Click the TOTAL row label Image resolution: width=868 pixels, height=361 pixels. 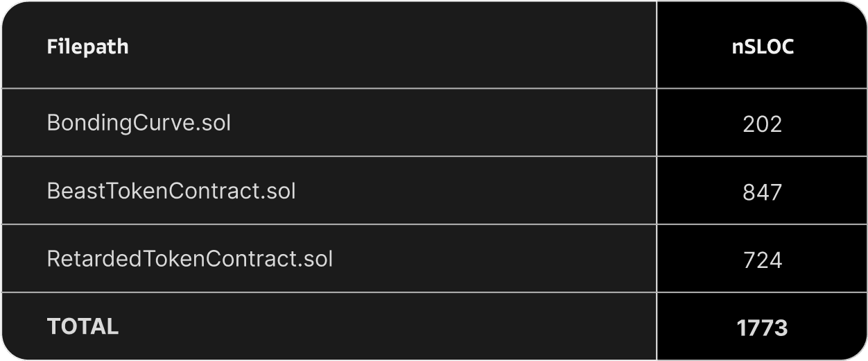(x=83, y=326)
